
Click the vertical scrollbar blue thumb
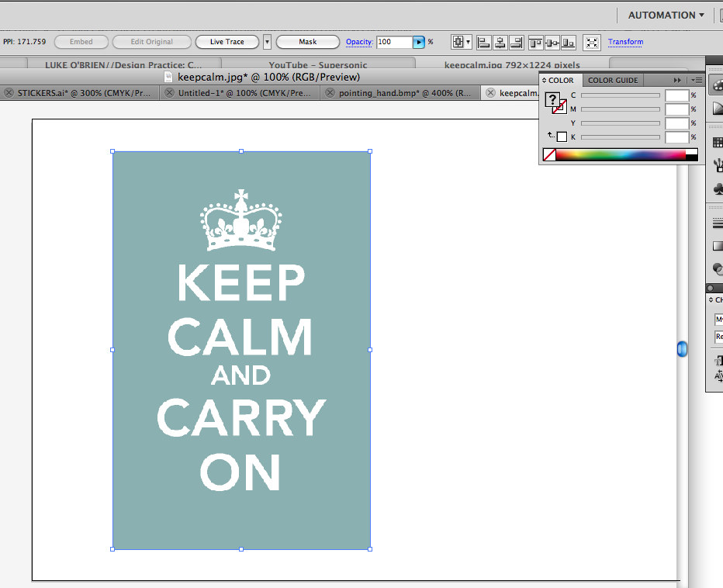pyautogui.click(x=683, y=349)
